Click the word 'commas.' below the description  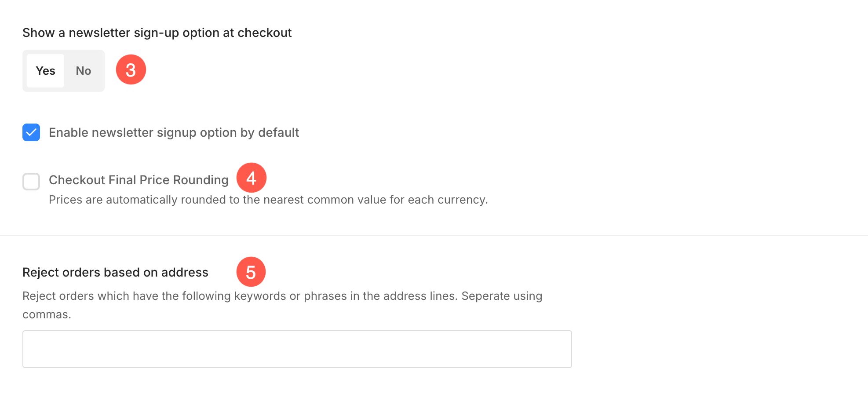[x=47, y=315]
